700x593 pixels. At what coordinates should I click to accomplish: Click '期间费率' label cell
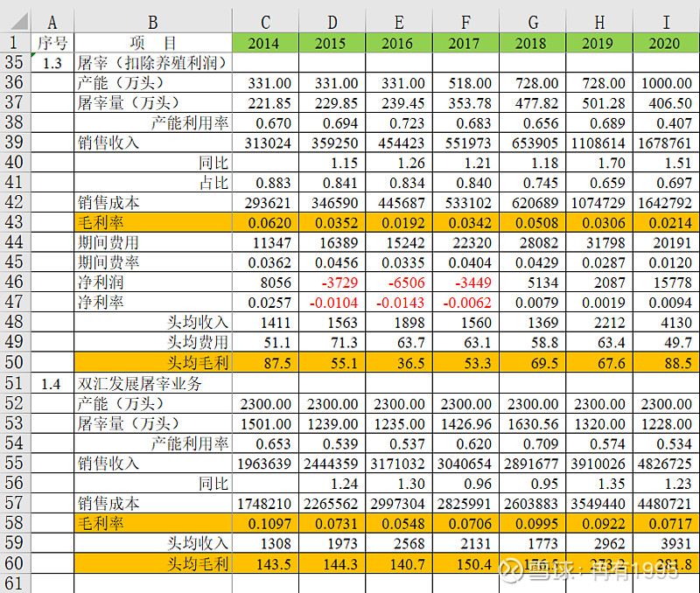click(x=153, y=262)
